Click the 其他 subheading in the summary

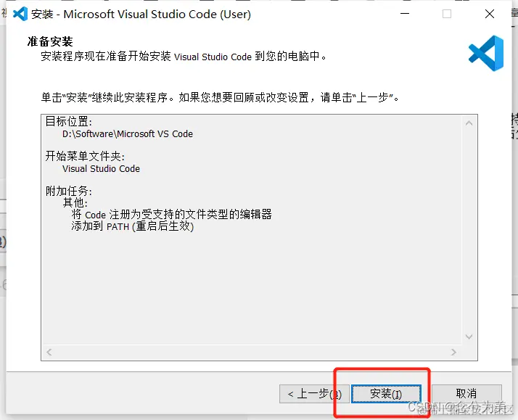[75, 202]
